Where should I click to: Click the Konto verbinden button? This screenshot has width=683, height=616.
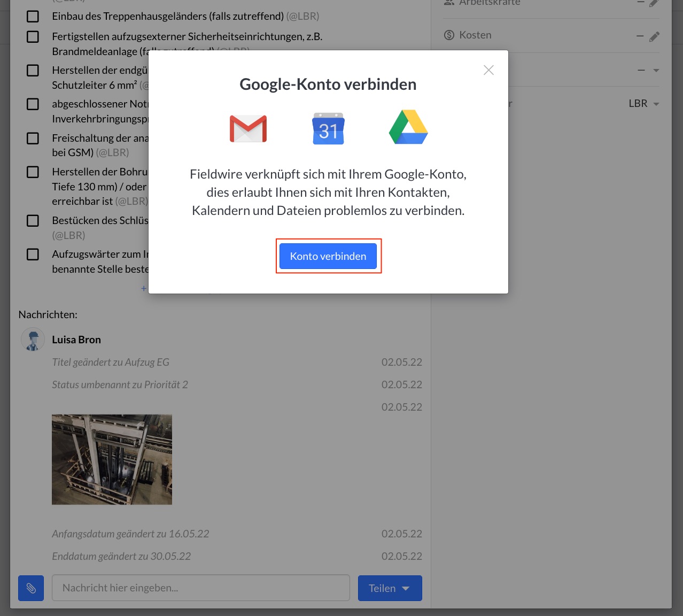[x=328, y=256]
